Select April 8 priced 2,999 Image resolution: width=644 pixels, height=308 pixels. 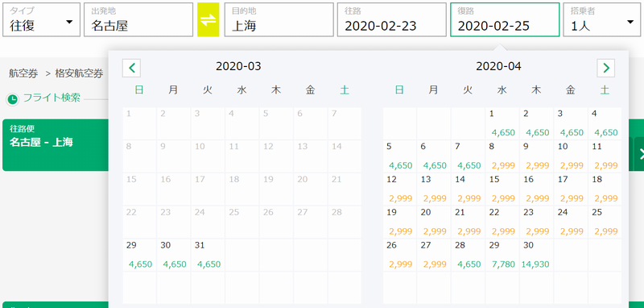point(502,156)
